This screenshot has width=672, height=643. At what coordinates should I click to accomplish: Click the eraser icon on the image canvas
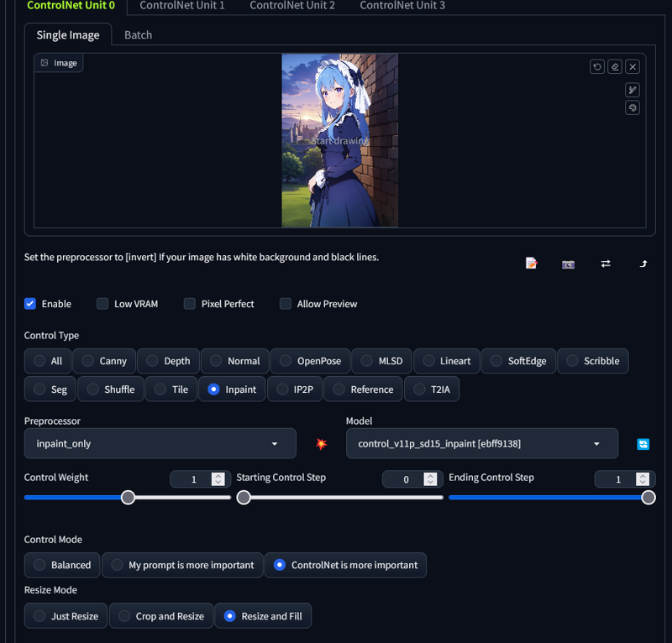(x=615, y=67)
